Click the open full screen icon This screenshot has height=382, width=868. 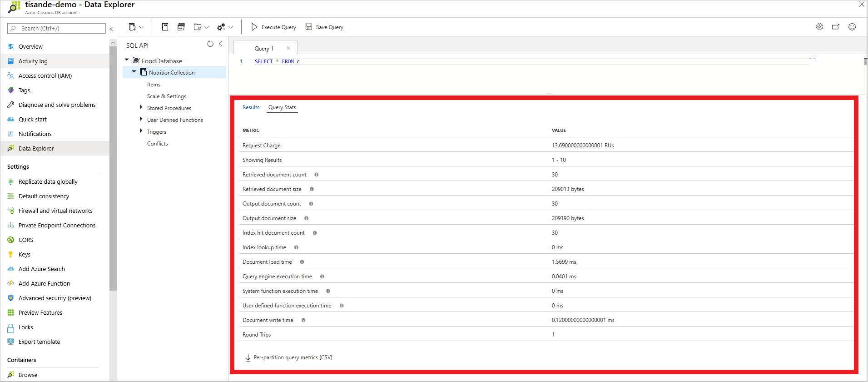pyautogui.click(x=836, y=27)
